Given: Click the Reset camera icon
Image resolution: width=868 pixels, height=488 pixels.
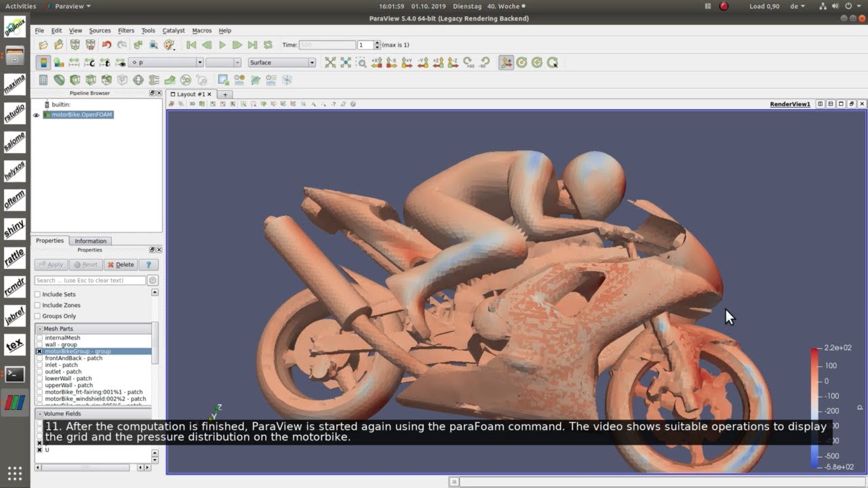Looking at the screenshot, I should (x=330, y=62).
